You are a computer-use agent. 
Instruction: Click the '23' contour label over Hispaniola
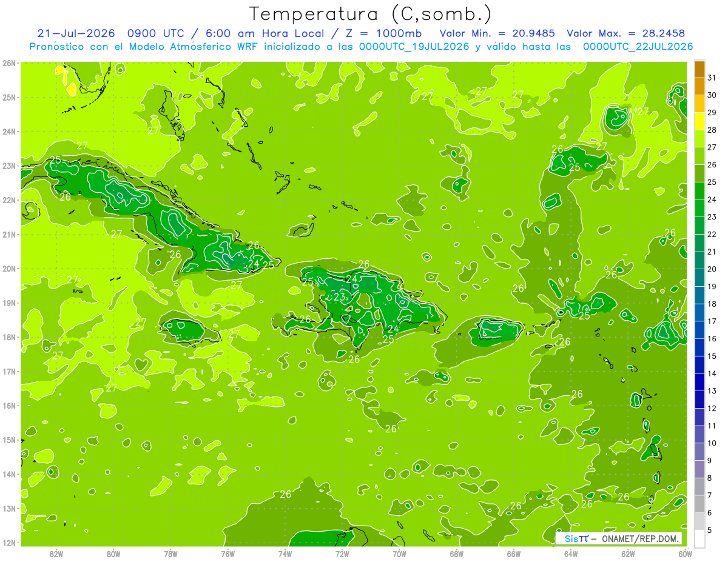(340, 297)
